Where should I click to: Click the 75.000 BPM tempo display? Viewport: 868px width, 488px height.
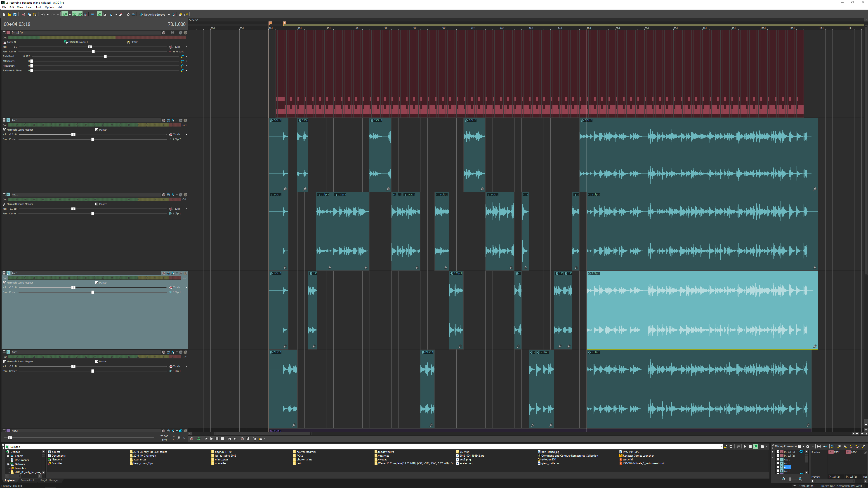coord(164,436)
